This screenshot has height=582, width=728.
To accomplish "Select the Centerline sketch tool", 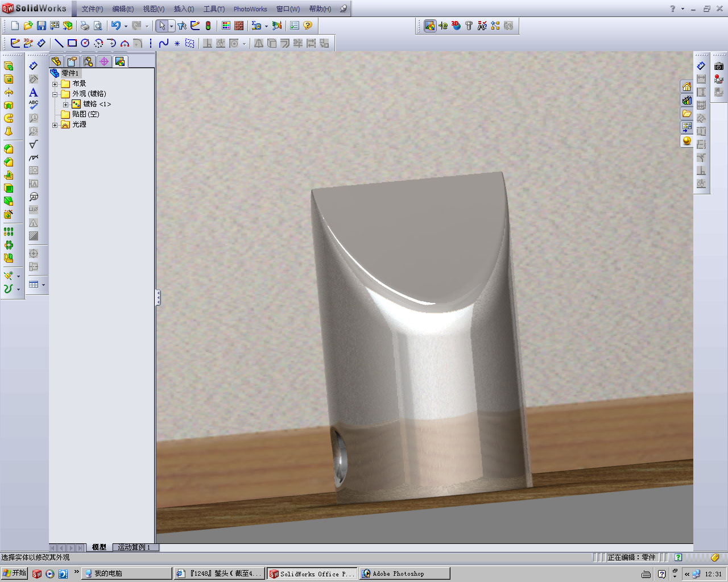I will click(x=151, y=43).
